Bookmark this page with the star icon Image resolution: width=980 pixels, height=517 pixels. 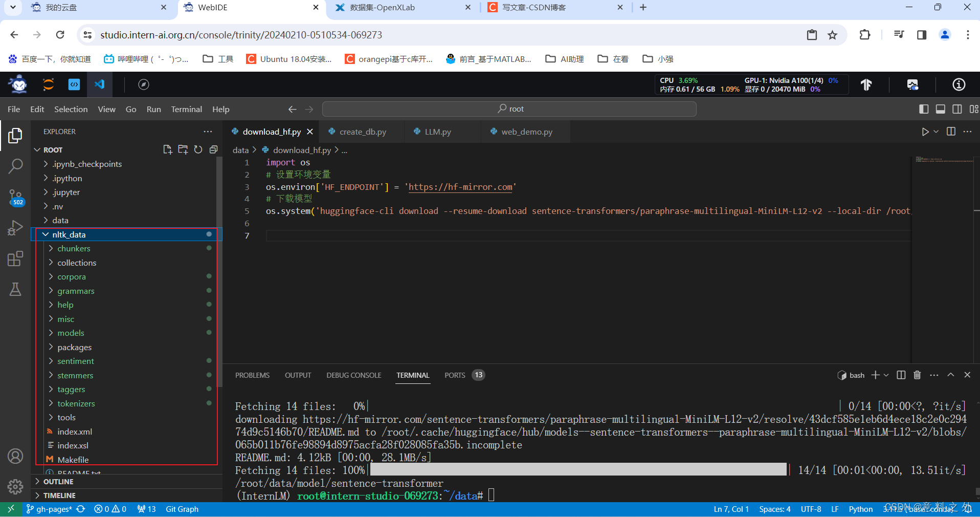click(x=833, y=35)
